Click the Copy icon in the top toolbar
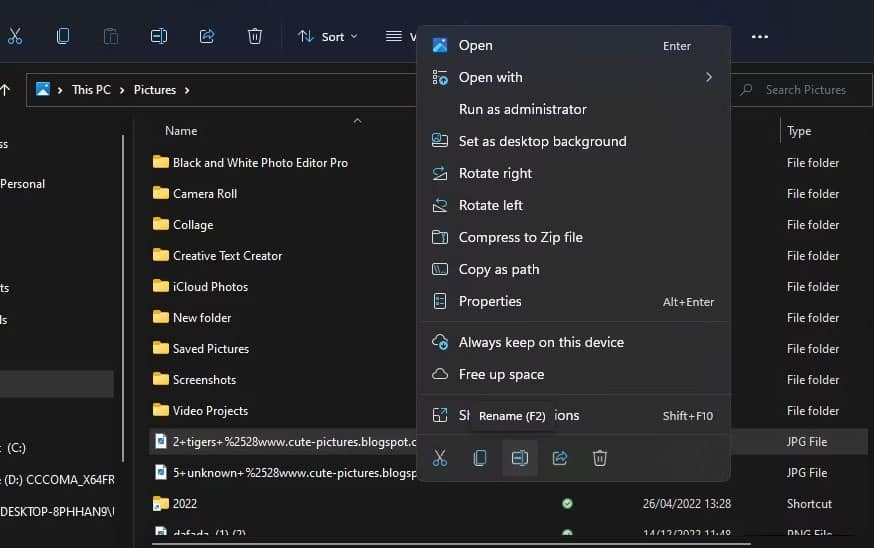This screenshot has height=548, width=874. (63, 36)
